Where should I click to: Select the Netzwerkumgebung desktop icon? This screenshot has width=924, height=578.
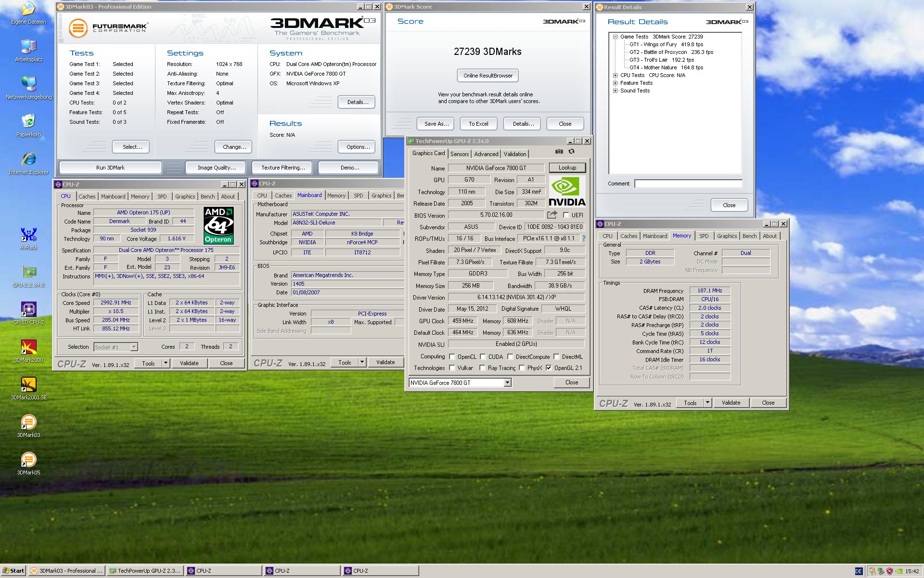(x=28, y=88)
